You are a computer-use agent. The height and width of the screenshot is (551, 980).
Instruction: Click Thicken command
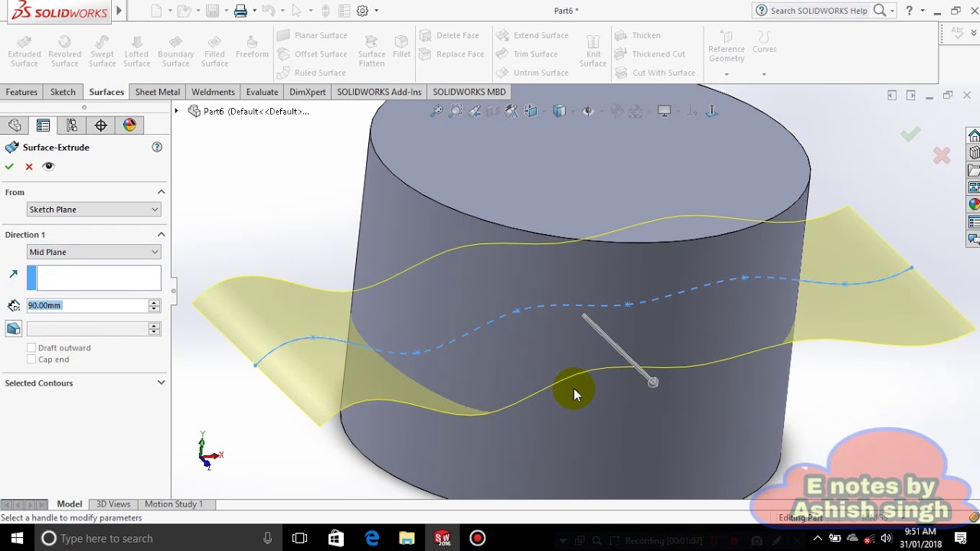point(638,35)
